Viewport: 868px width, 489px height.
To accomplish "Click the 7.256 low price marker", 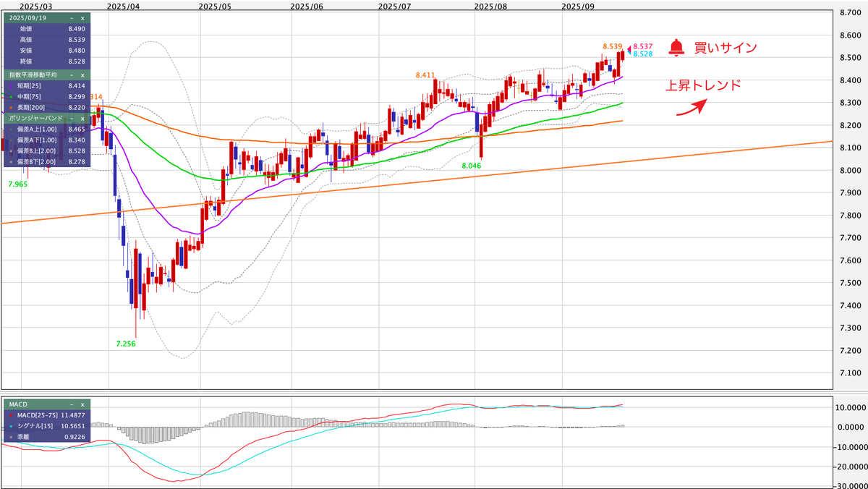I will pyautogui.click(x=126, y=344).
